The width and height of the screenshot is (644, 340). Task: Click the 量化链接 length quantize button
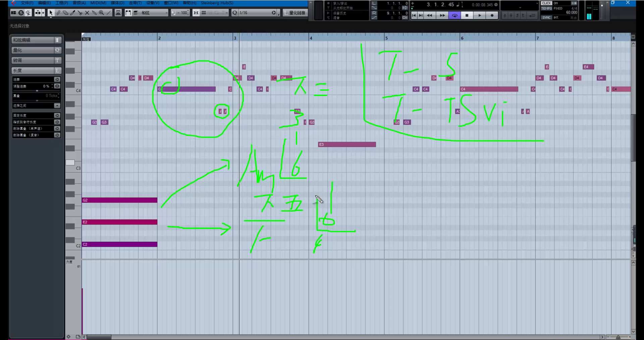click(x=295, y=13)
